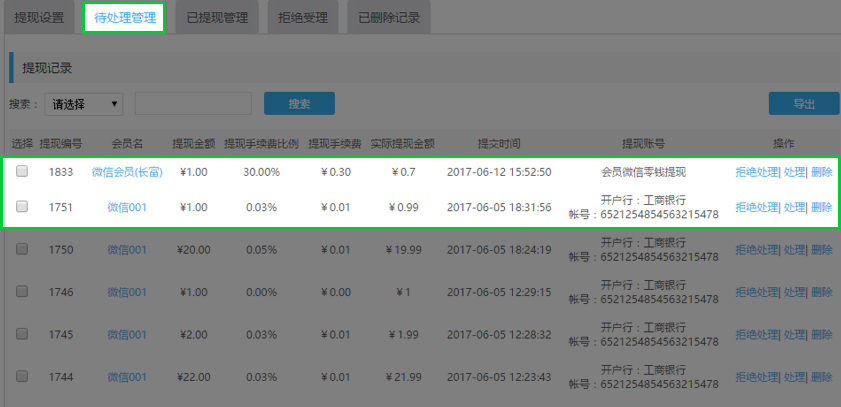
Task: Open member 微信会员(长富) in row 1833
Action: (x=127, y=172)
